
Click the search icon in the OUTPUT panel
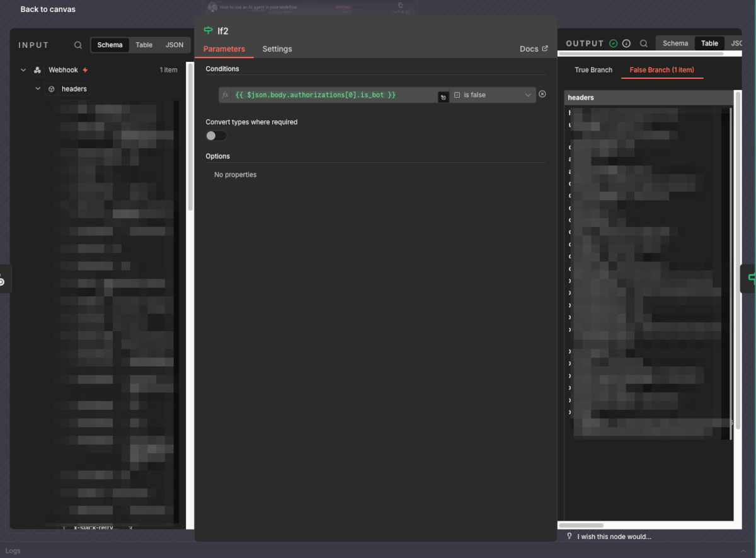tap(644, 44)
